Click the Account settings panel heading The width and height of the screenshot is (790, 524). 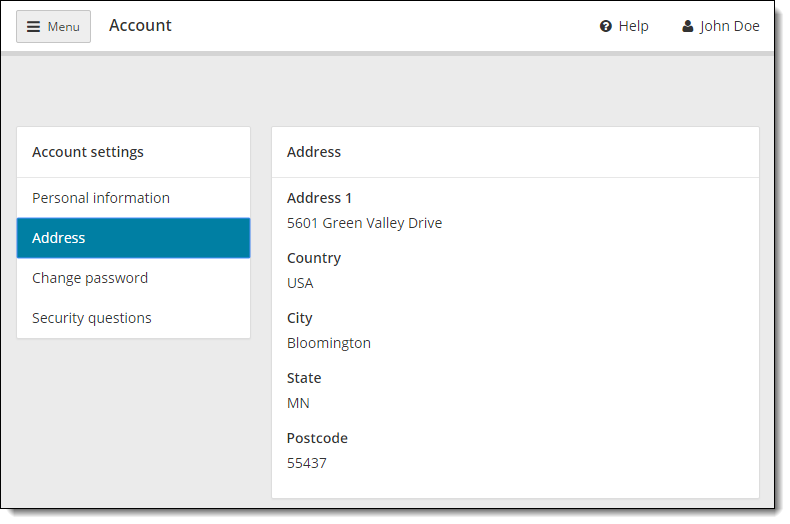point(88,152)
